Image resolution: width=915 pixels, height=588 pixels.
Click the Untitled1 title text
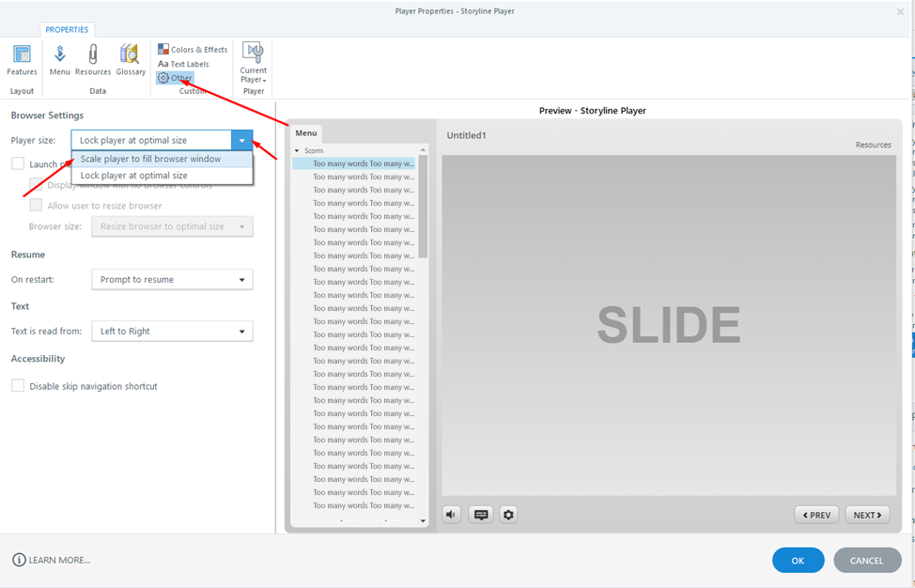coord(466,135)
